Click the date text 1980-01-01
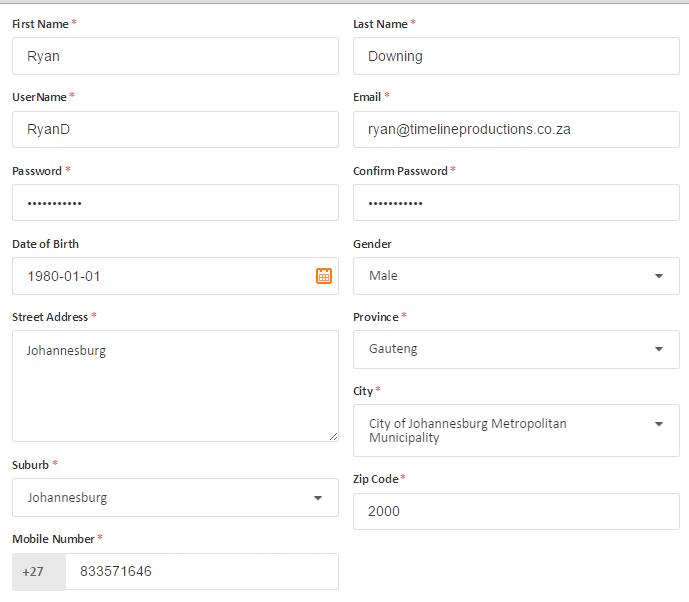 coord(64,276)
